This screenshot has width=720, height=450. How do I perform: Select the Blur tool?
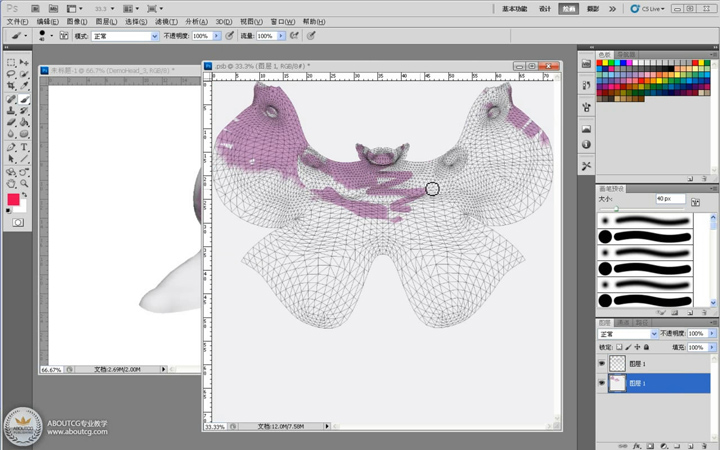coord(11,134)
